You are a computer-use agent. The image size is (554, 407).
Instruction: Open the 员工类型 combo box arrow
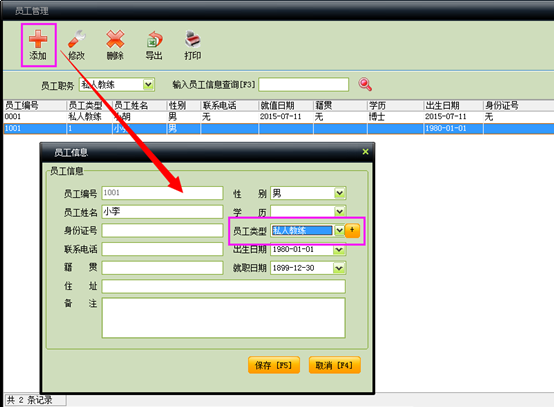point(339,230)
